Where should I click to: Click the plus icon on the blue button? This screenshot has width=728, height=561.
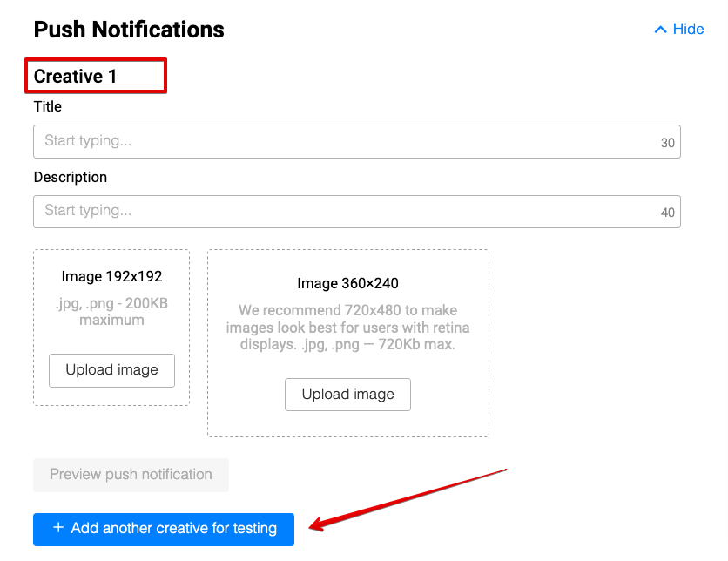pos(58,528)
